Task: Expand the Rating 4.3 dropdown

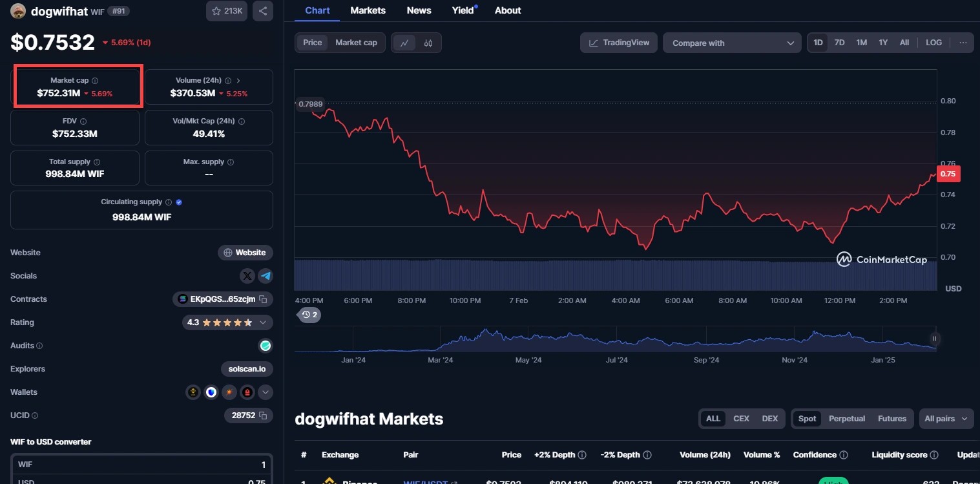Action: pos(263,322)
